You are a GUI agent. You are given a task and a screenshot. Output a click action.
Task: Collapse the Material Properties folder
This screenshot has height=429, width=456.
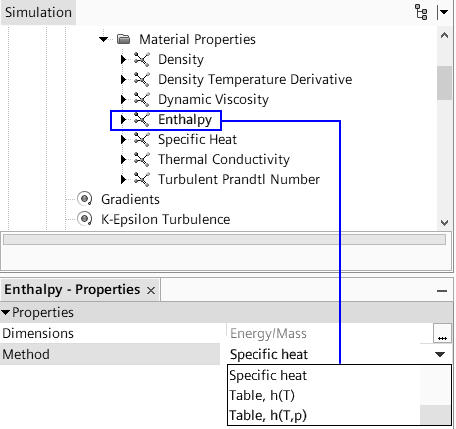point(104,39)
